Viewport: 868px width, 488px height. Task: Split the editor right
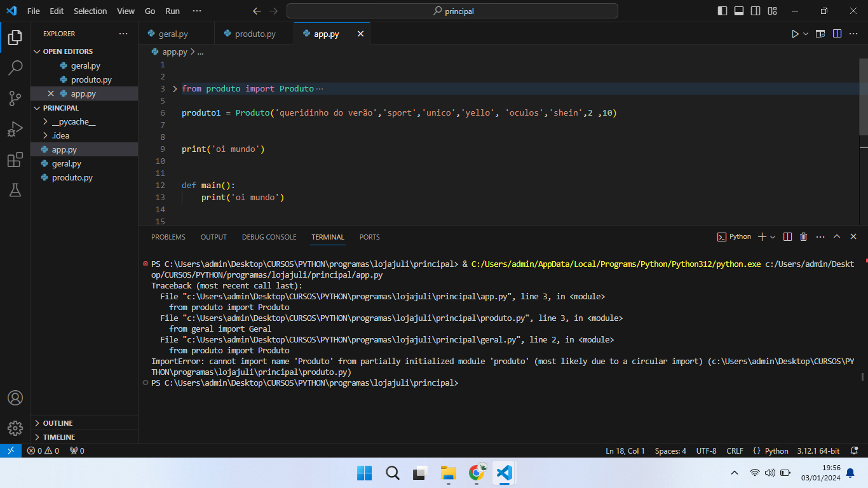point(837,34)
